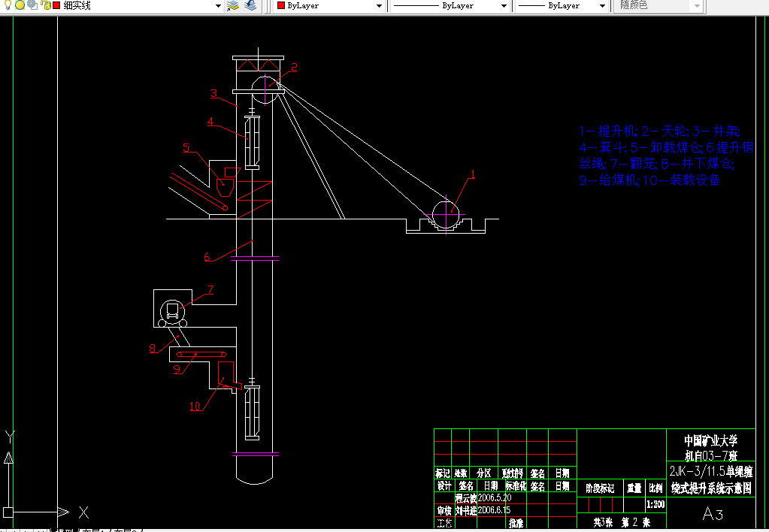769x532 pixels.
Task: Click the designer name above 刘书进
Action: point(466,497)
